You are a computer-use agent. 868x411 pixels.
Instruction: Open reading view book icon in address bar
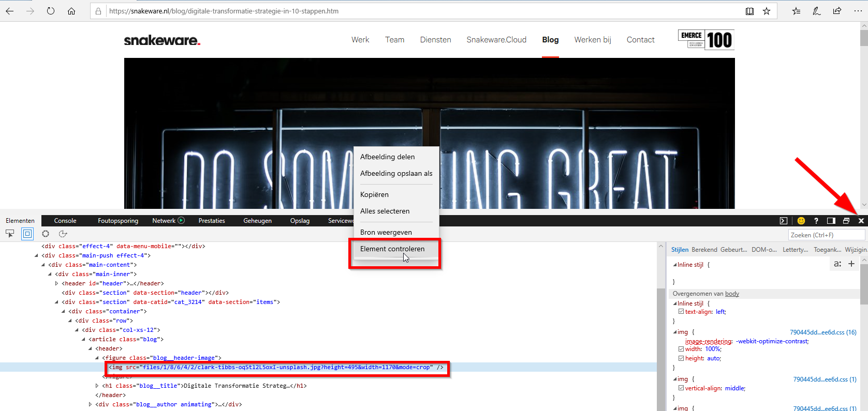tap(749, 11)
